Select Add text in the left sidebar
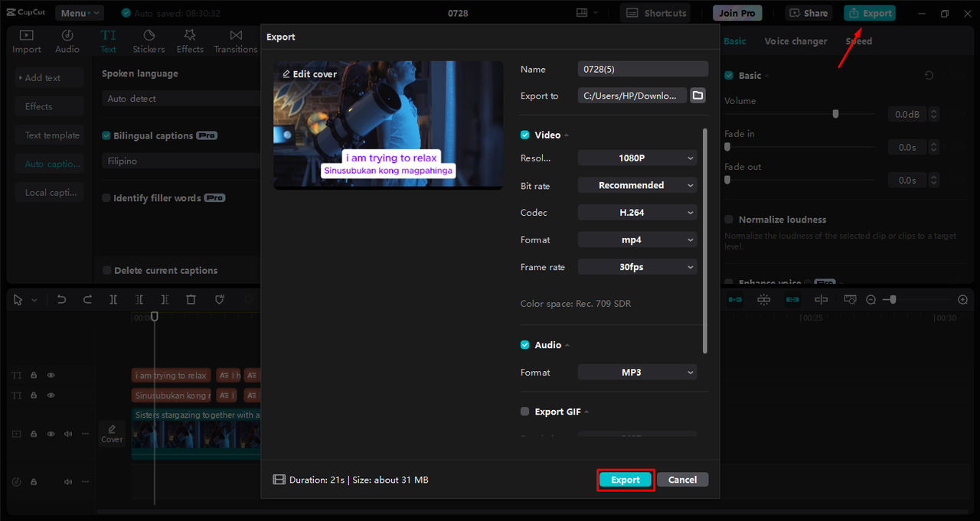Screen dimensions: 980x521 (x=50, y=78)
